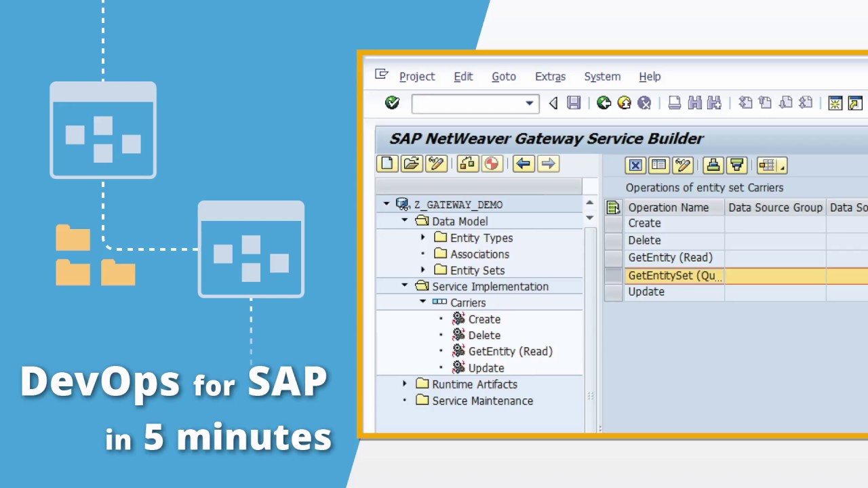Open the command field dropdown arrow
This screenshot has width=868, height=488.
click(529, 104)
